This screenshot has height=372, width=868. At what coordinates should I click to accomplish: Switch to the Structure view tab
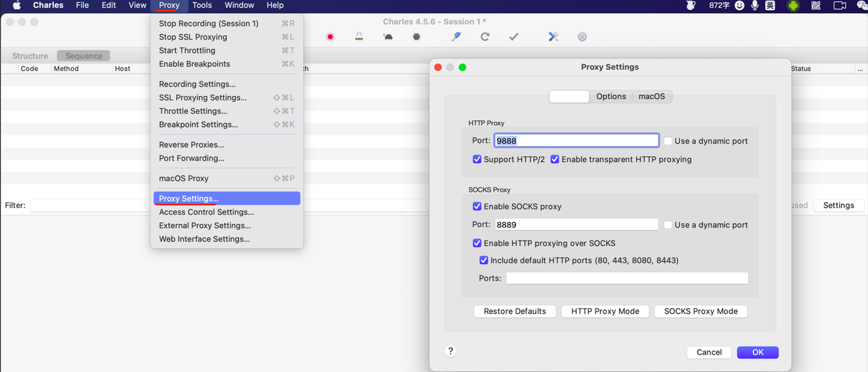tap(30, 56)
